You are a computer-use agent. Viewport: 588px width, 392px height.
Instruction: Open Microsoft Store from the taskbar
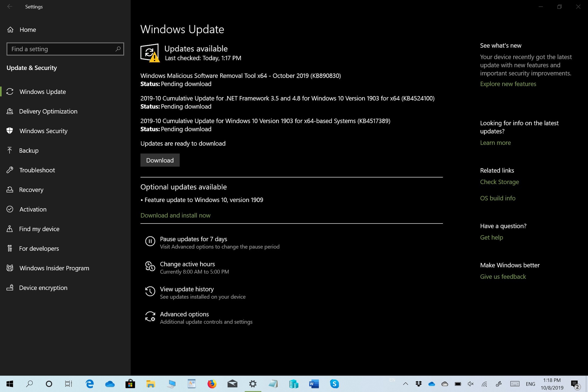coord(130,384)
